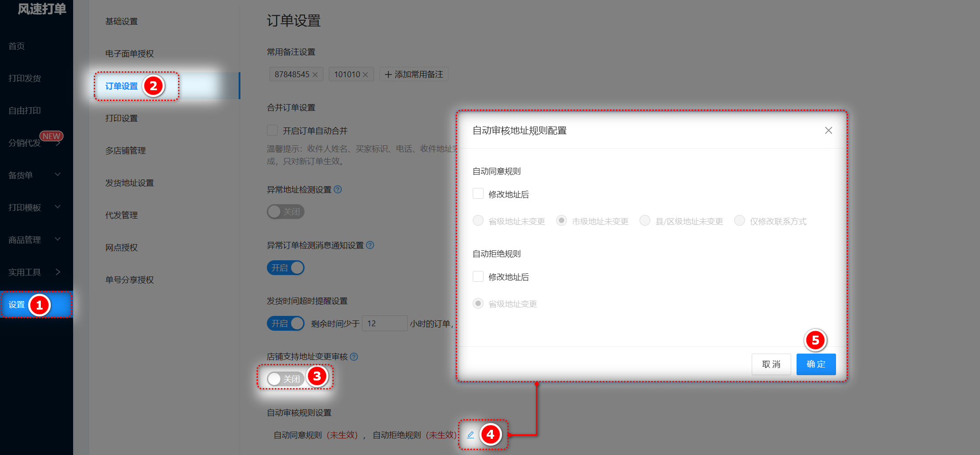This screenshot has height=455, width=980.
Task: Click the pencil edit icon for auto-review rules
Action: click(x=470, y=434)
